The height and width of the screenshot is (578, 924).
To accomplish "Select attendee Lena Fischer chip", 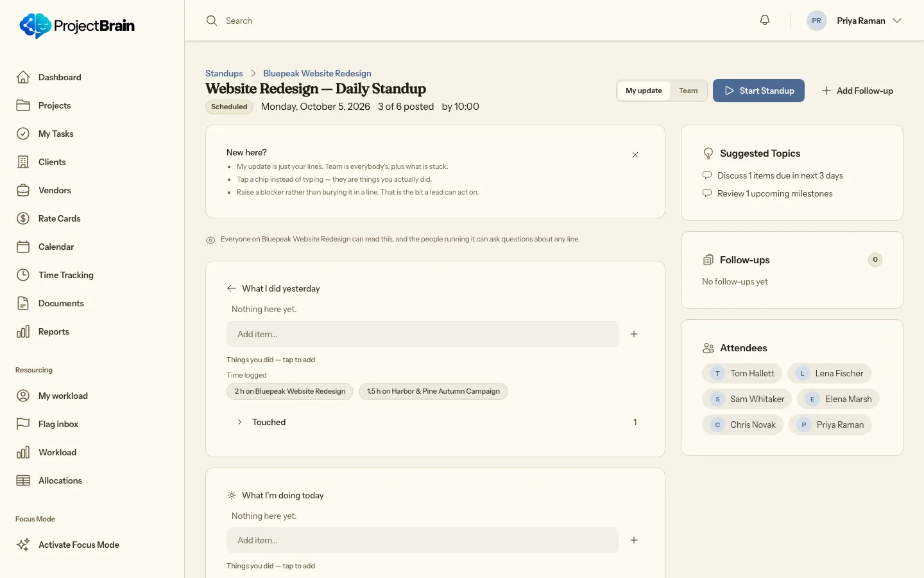I will tap(829, 373).
